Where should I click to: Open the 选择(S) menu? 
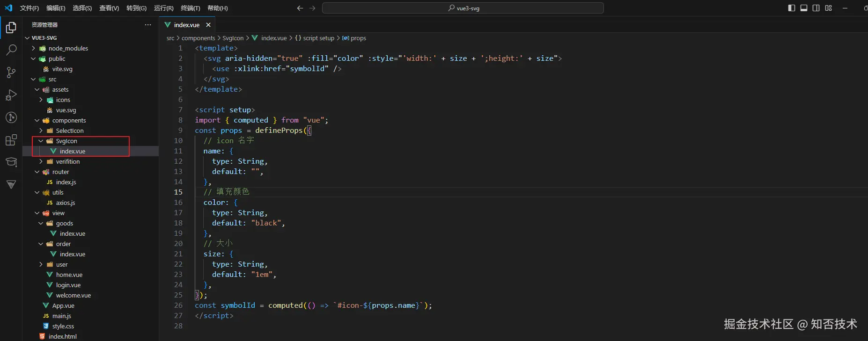point(82,8)
